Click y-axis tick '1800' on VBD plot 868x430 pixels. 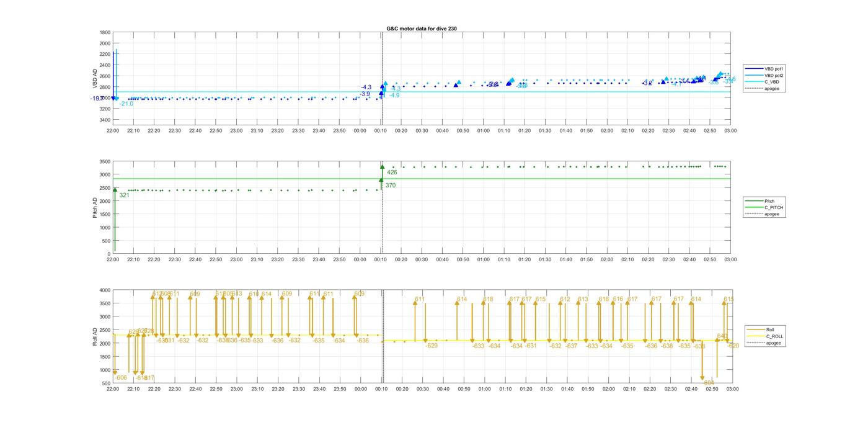point(104,32)
